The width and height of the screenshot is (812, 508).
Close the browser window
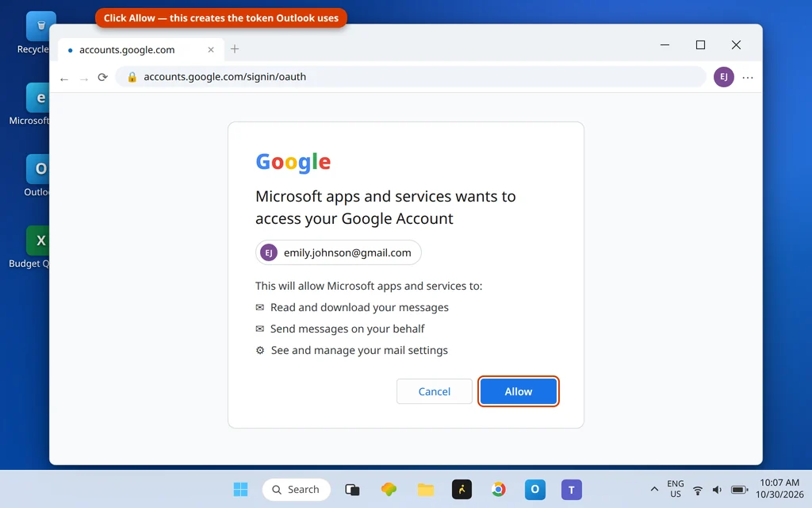736,45
